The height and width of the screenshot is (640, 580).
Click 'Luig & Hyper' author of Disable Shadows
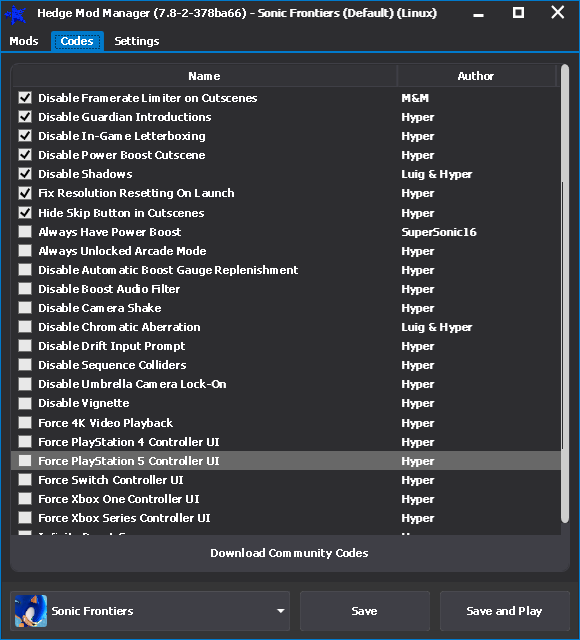pyautogui.click(x=437, y=174)
